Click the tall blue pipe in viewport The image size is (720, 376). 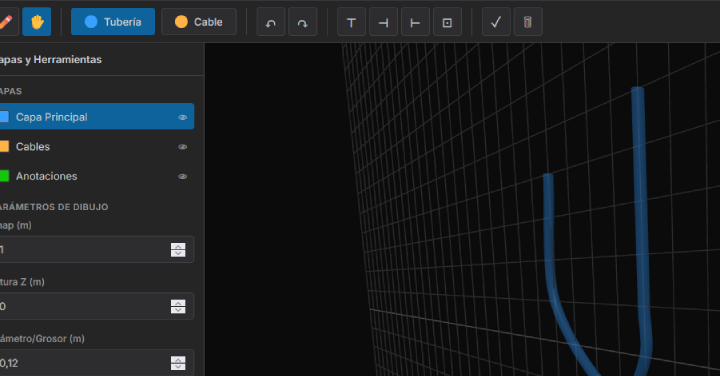(x=640, y=207)
